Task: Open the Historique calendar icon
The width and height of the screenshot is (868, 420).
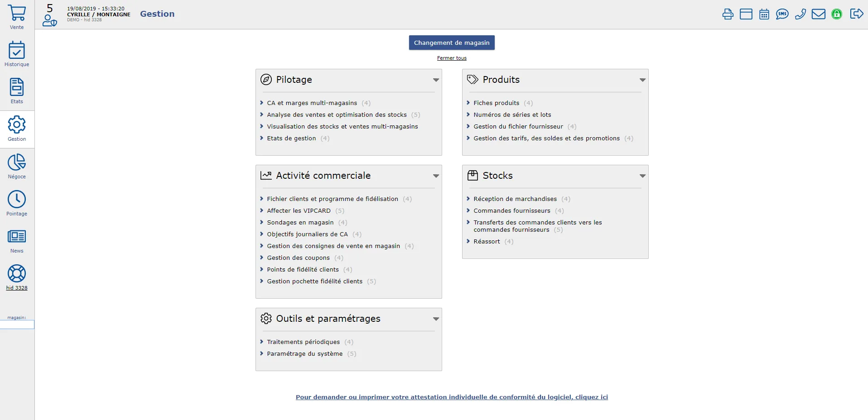Action: click(x=17, y=50)
